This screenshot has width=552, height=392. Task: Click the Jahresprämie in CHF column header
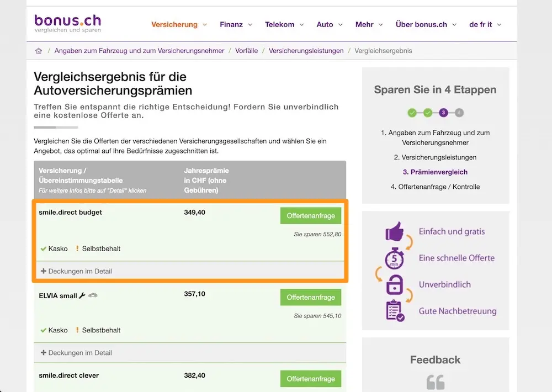coord(206,181)
